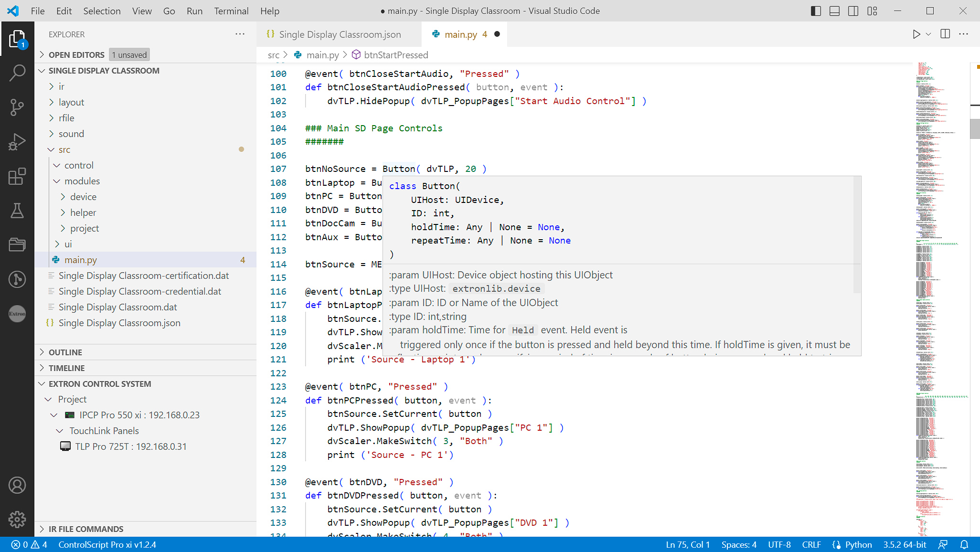Select the Run and Debug icon
980x552 pixels.
[18, 143]
